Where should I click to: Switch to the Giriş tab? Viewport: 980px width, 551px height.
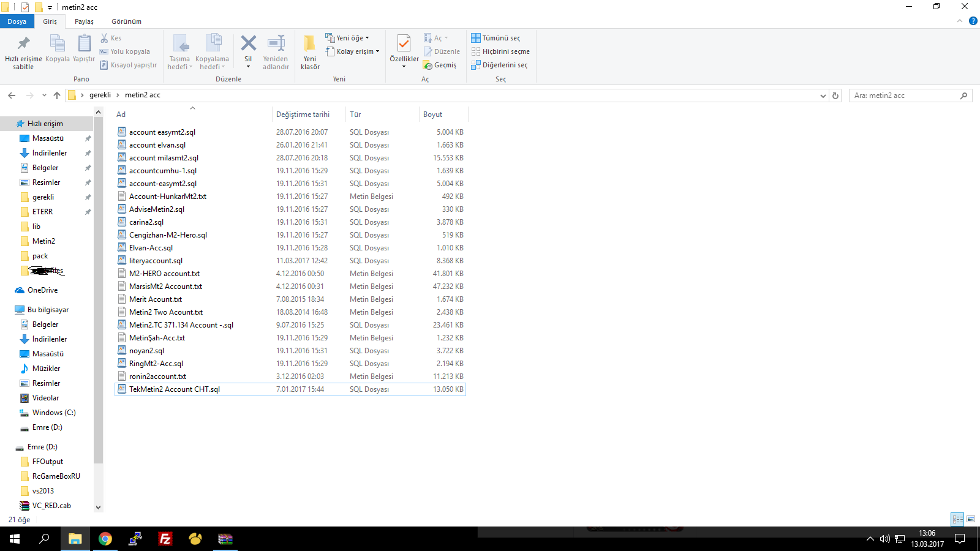click(50, 21)
